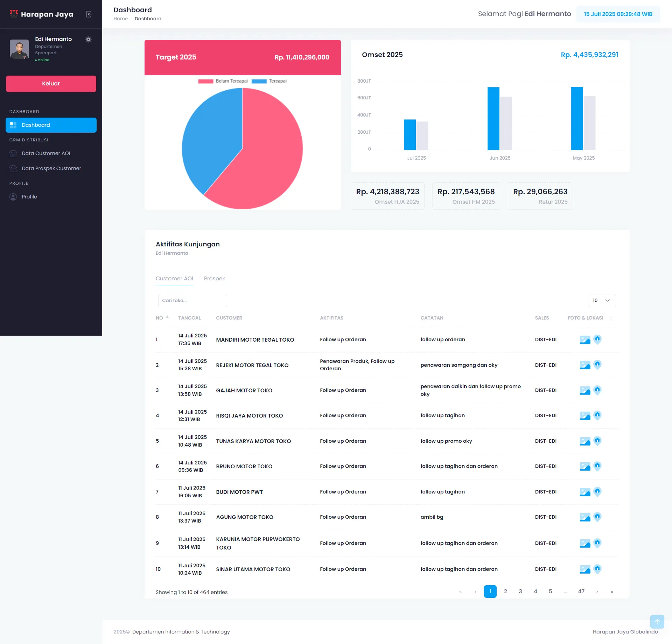This screenshot has height=644, width=672.
Task: Collapse sidebar using the toggle icon
Action: point(89,14)
